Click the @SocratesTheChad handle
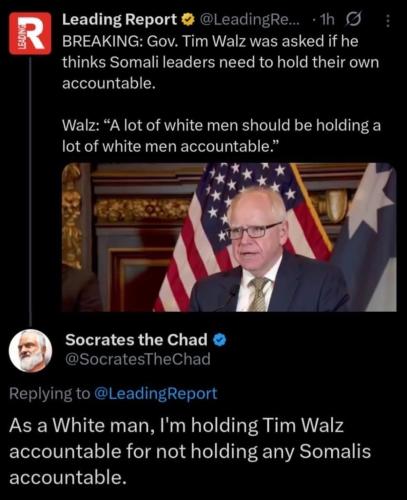 pos(138,359)
